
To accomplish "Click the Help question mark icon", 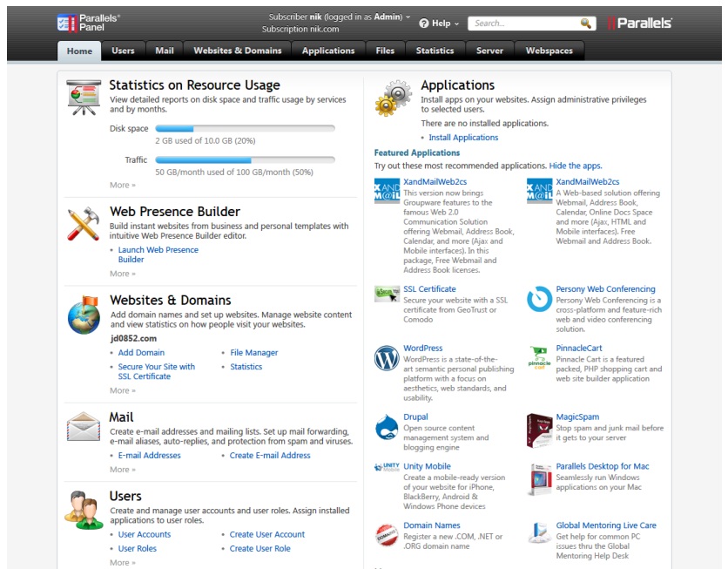I will click(423, 24).
